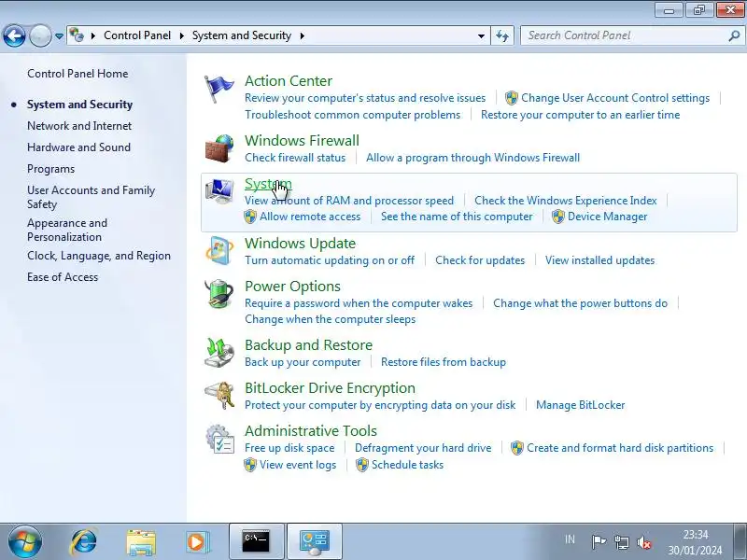
Task: Switch to the Command Prompt taskbar window
Action: point(256,541)
